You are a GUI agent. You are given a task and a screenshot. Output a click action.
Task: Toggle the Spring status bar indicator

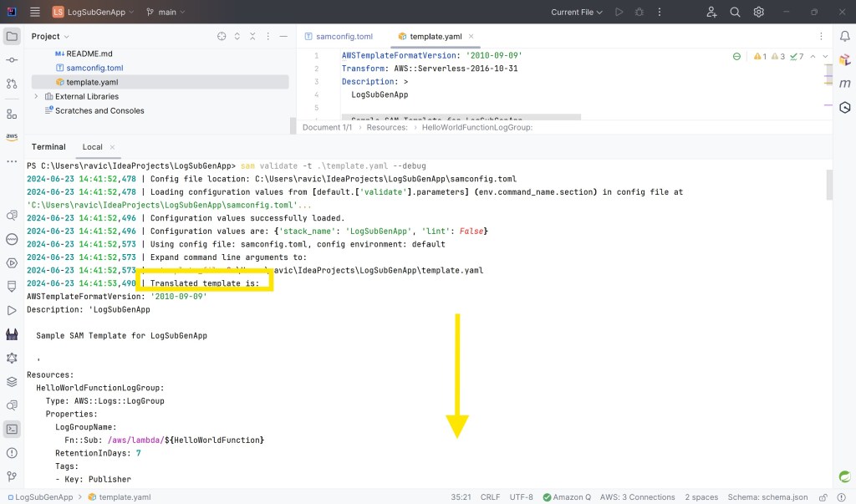coord(845,476)
